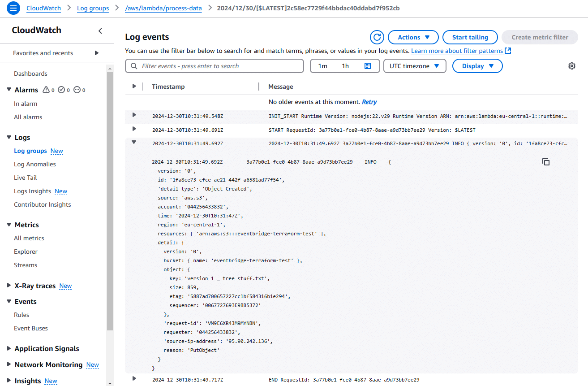Open Live Tail sidebar item
The image size is (588, 386).
pyautogui.click(x=26, y=178)
